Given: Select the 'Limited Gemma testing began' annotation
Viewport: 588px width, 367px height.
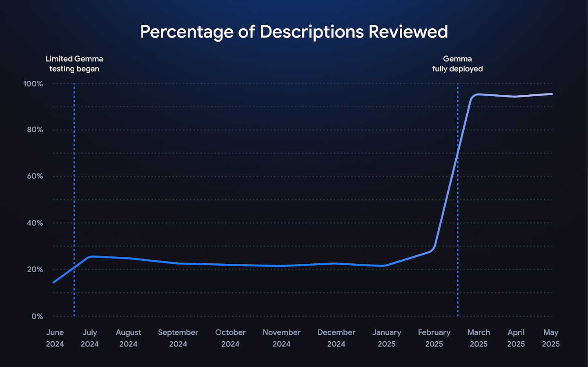Looking at the screenshot, I should coord(74,64).
